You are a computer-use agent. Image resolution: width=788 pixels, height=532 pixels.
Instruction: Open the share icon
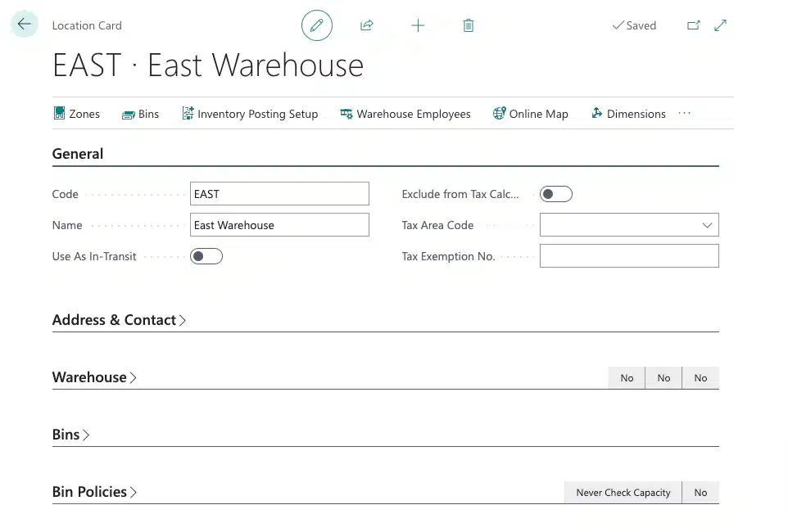(367, 25)
